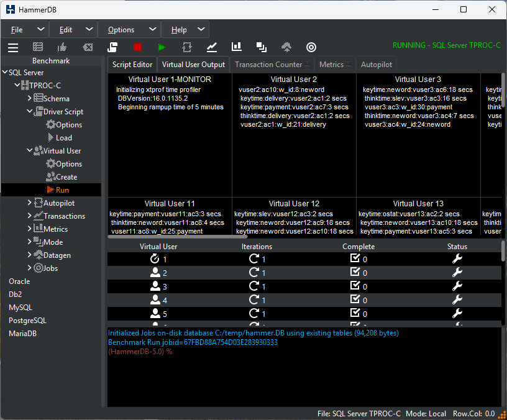Expand the Schema tree node arrow

pyautogui.click(x=29, y=98)
